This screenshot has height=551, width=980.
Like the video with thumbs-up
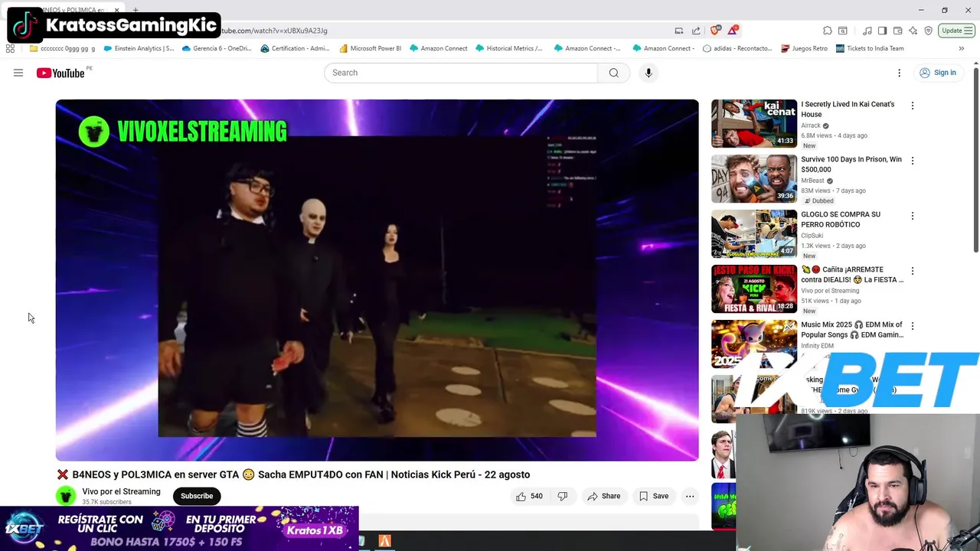(x=529, y=496)
